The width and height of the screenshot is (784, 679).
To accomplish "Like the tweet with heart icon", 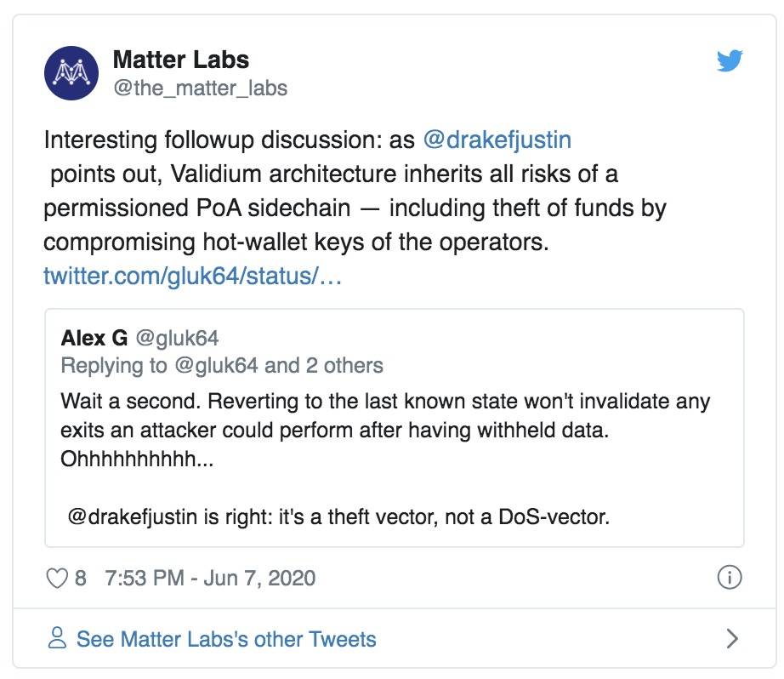I will (56, 578).
